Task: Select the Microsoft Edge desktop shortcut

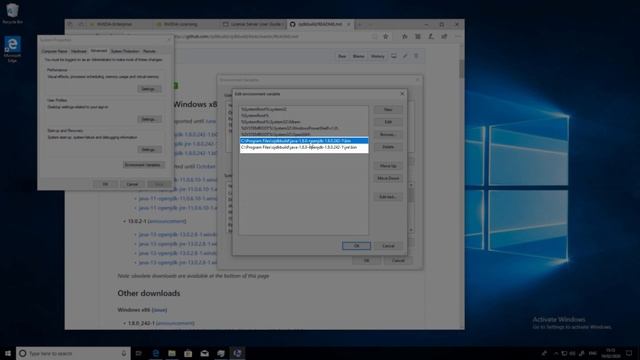Action: 12,49
